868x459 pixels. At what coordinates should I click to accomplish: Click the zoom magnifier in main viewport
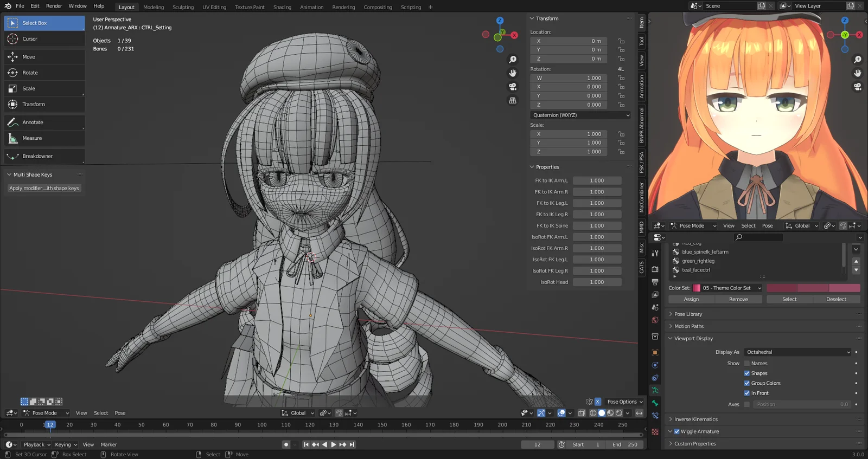point(513,60)
